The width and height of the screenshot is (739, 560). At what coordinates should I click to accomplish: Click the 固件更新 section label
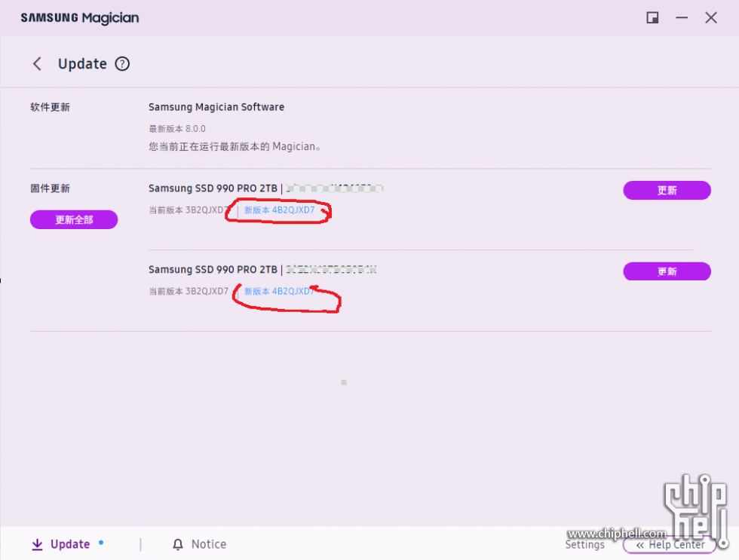tap(50, 188)
